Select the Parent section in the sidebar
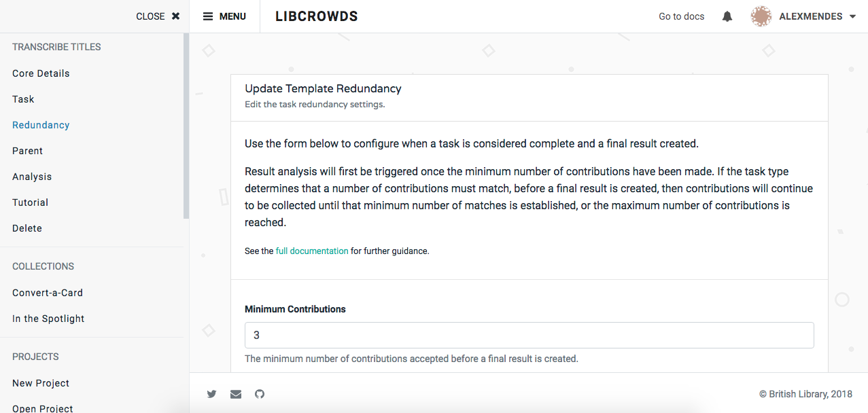 coord(27,150)
